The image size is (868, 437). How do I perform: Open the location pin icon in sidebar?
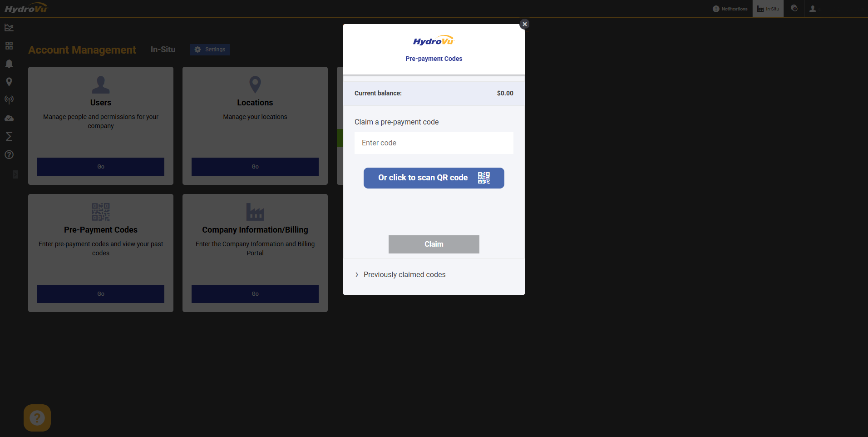(9, 82)
